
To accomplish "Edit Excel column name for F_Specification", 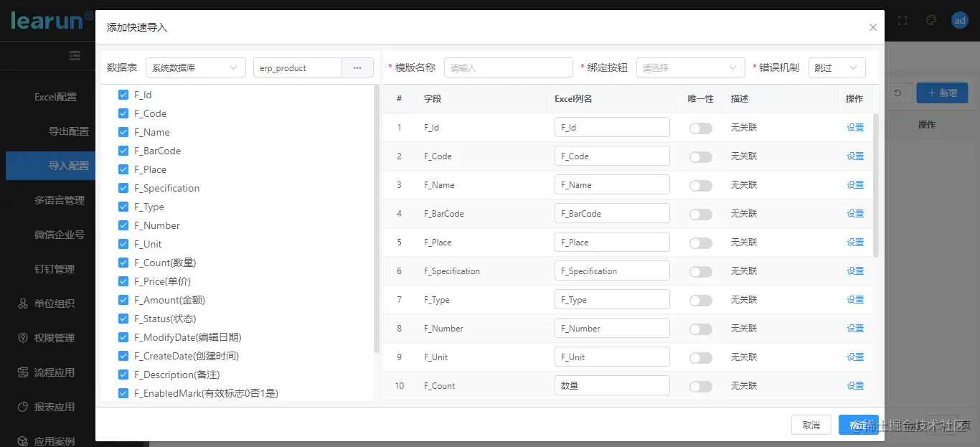I will [x=612, y=270].
